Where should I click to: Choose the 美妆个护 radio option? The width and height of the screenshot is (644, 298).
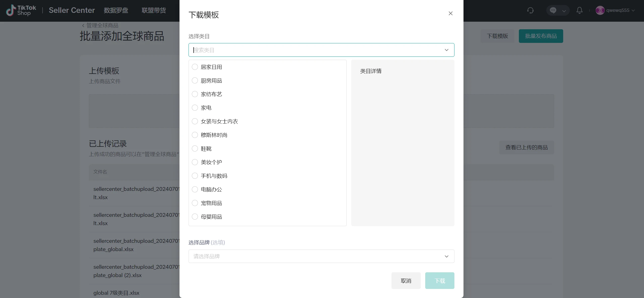click(195, 162)
